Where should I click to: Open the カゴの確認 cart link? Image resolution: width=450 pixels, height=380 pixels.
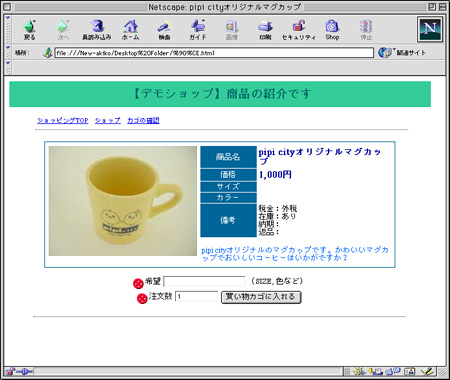pyautogui.click(x=143, y=120)
